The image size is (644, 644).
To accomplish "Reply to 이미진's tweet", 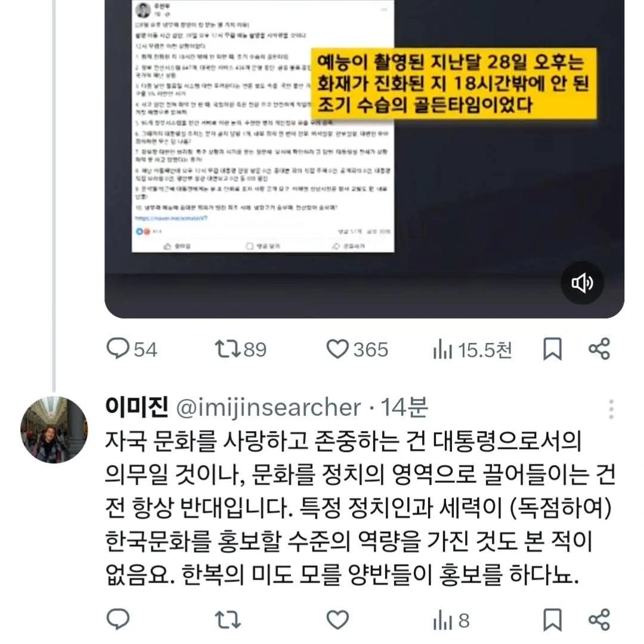I will [118, 620].
